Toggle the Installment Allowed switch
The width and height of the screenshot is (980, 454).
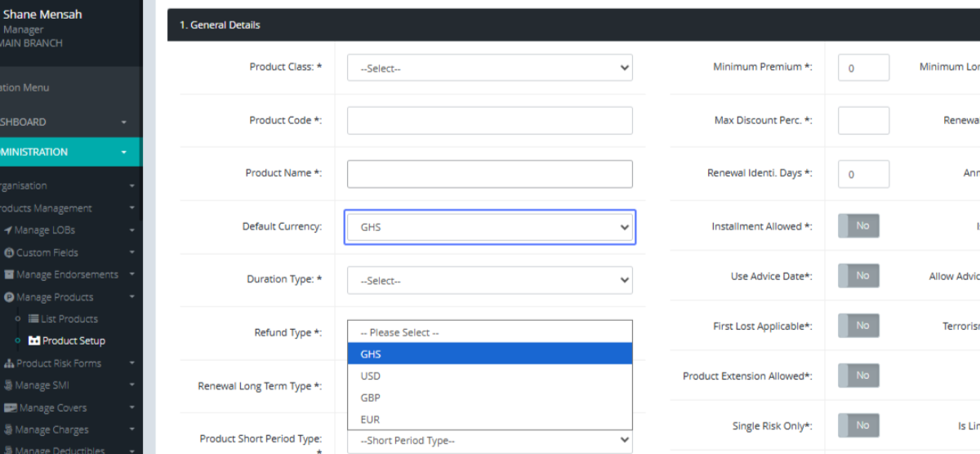coord(858,226)
